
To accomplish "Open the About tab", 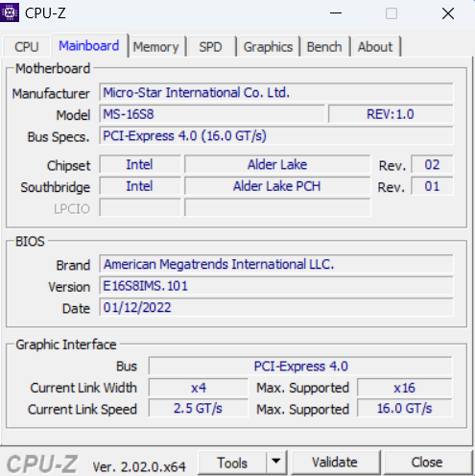I will pos(375,47).
